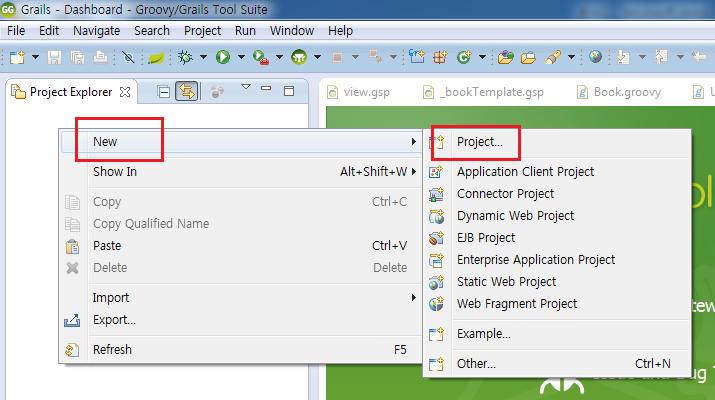Click the Save toolbar icon
Viewport: 715px width, 400px height.
pyautogui.click(x=54, y=57)
